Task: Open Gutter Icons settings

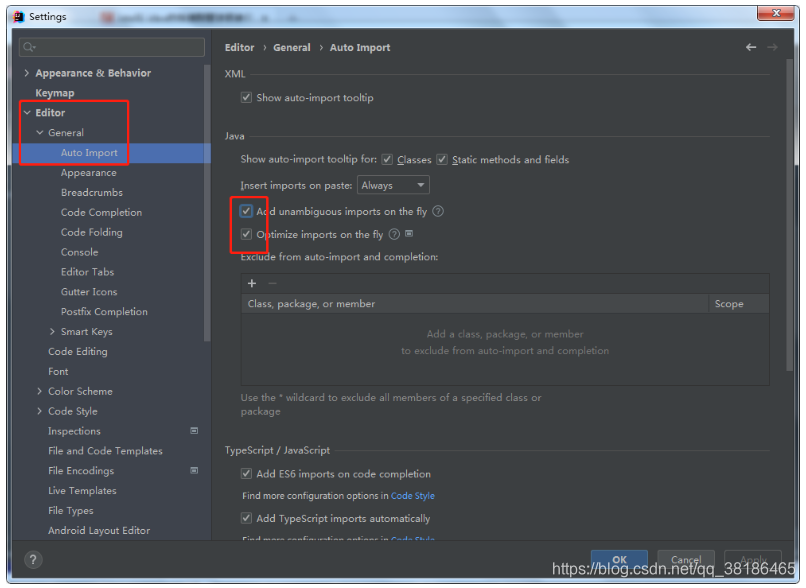Action: pos(89,292)
